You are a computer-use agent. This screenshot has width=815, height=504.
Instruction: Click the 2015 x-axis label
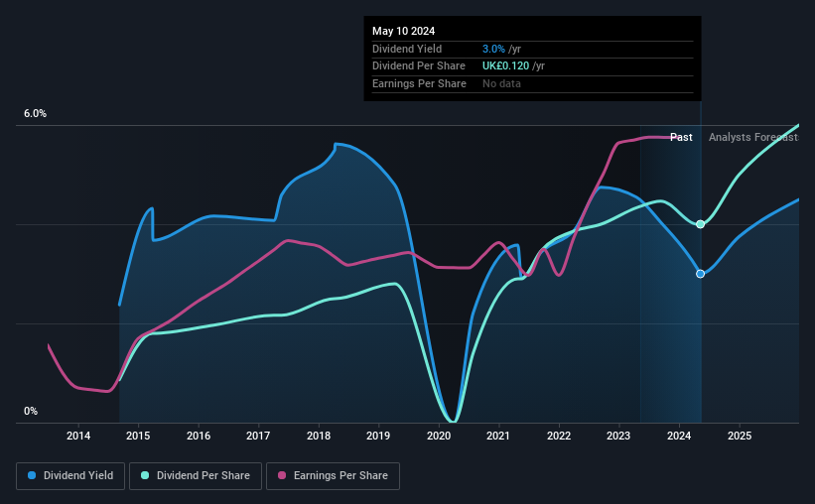tap(138, 436)
